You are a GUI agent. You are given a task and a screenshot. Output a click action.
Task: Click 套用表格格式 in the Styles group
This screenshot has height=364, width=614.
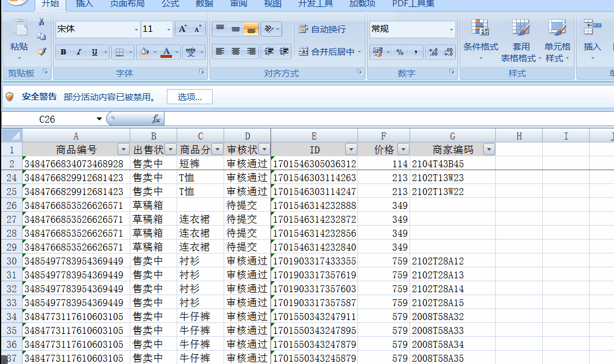pos(521,41)
